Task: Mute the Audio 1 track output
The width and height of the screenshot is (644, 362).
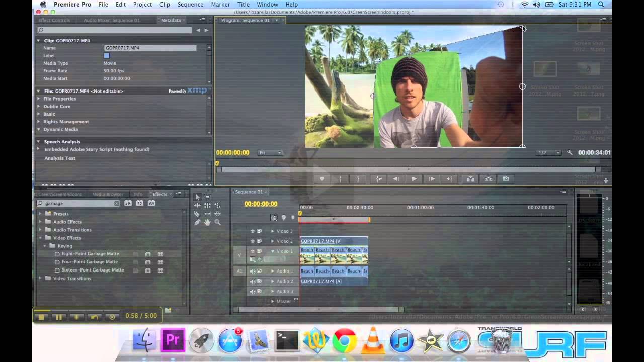Action: [253, 271]
